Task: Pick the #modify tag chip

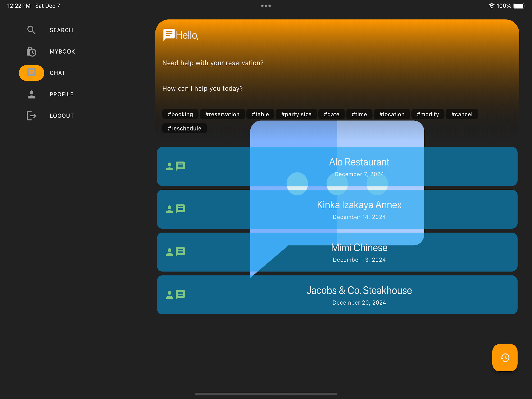Action: pos(428,114)
